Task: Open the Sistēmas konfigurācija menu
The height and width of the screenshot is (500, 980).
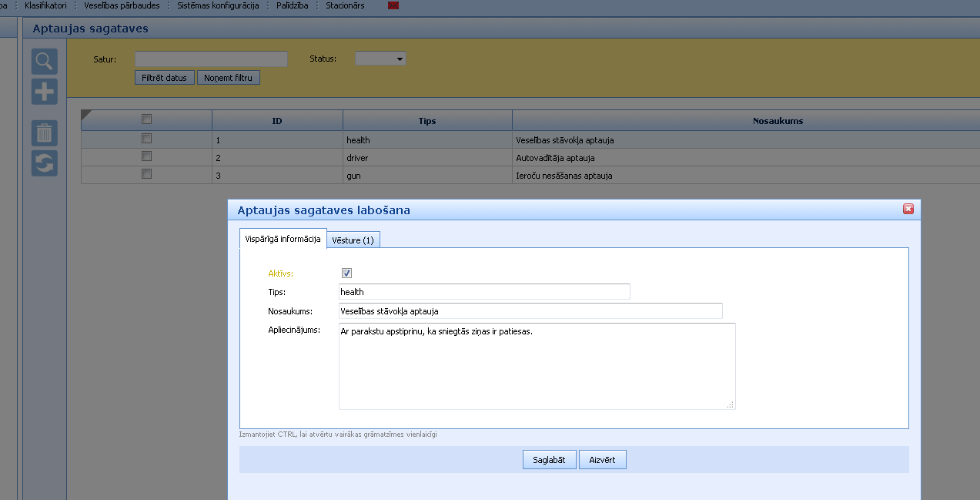Action: [x=218, y=5]
